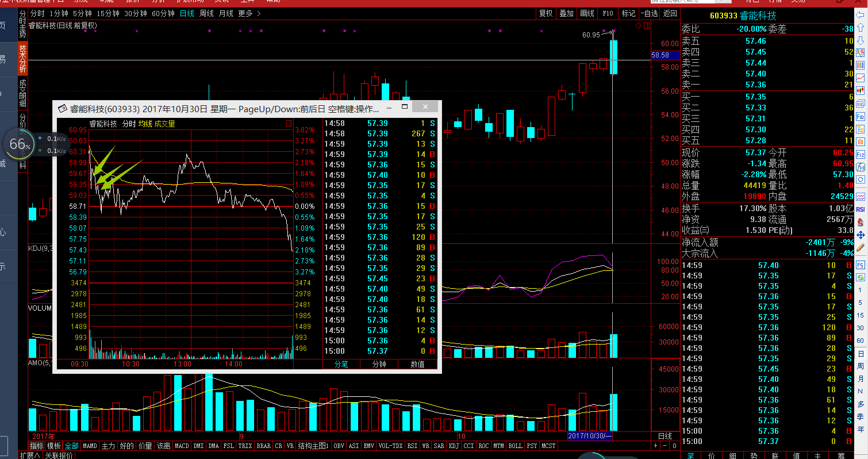The height and width of the screenshot is (459, 868).
Task: Select 15分钟 timeframe tab
Action: [x=108, y=13]
